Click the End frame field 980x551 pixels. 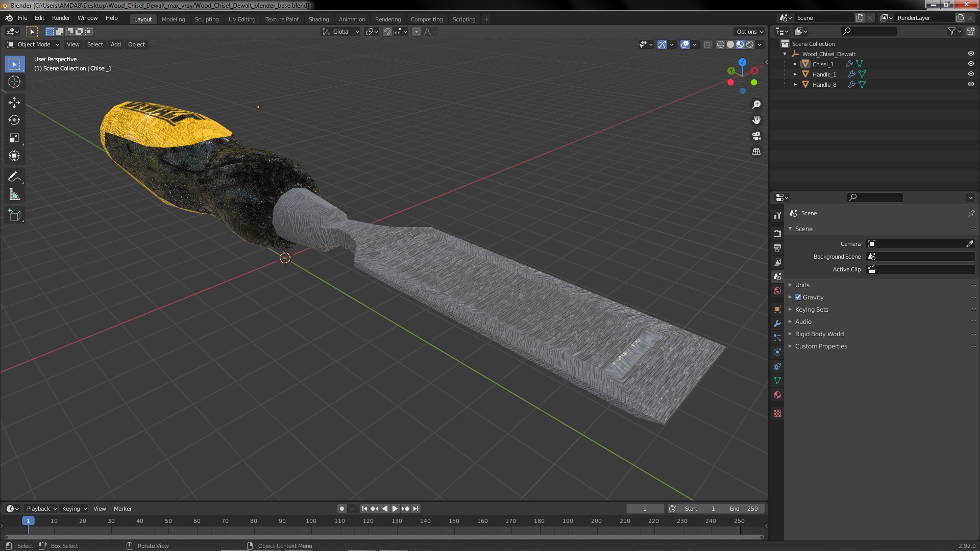744,509
